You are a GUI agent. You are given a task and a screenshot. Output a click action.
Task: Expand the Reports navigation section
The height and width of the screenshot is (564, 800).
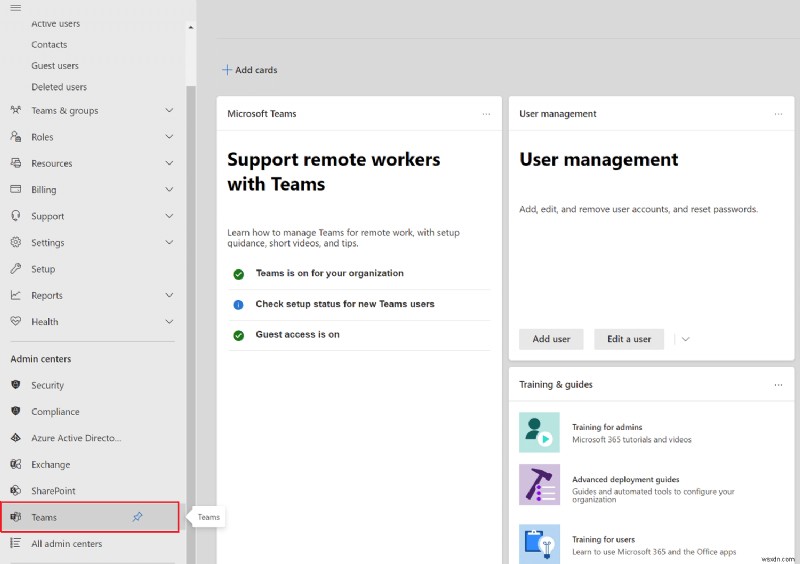point(169,296)
